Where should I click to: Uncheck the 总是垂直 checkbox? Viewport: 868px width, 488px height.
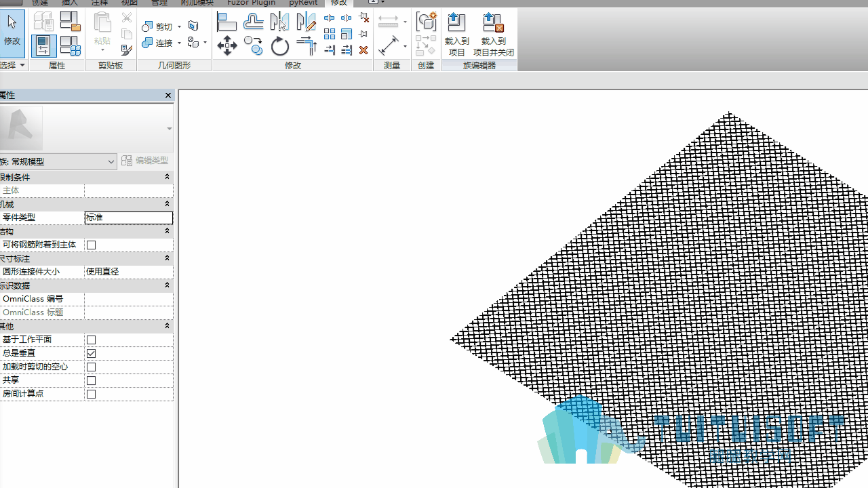pyautogui.click(x=92, y=353)
